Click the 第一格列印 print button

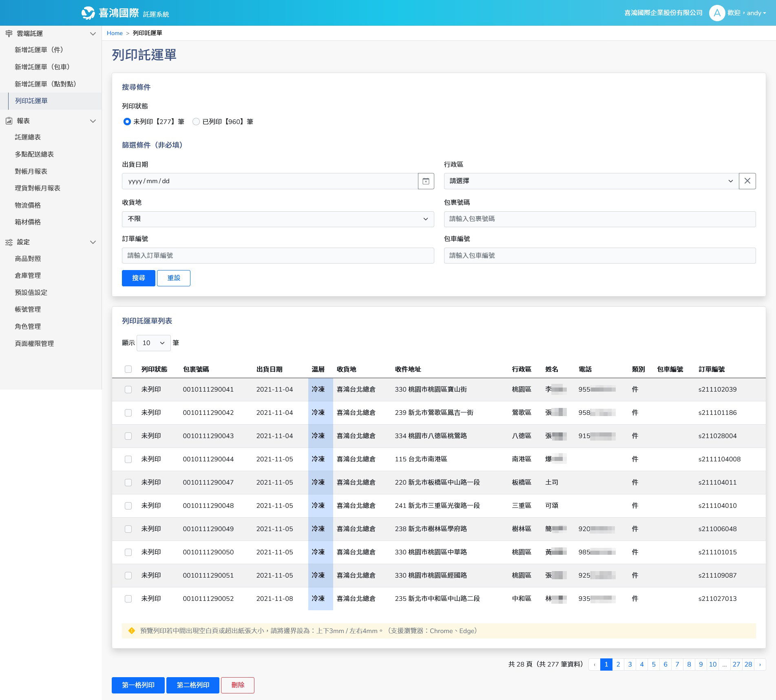click(138, 685)
